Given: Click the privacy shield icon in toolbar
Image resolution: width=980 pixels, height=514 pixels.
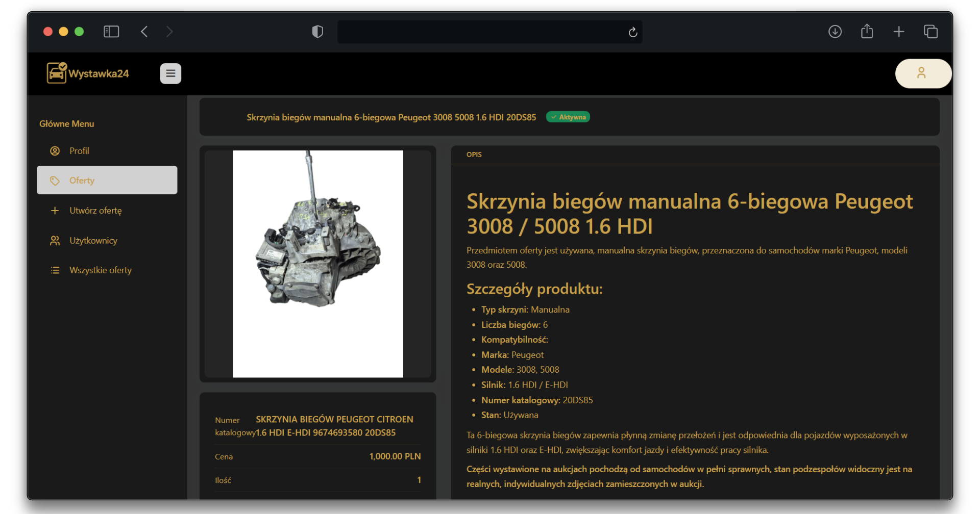Looking at the screenshot, I should tap(317, 32).
